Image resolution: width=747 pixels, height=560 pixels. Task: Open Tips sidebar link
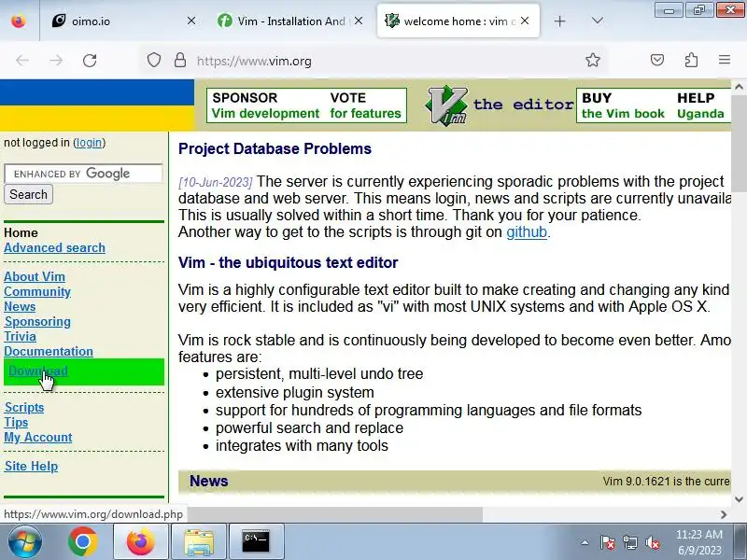16,423
